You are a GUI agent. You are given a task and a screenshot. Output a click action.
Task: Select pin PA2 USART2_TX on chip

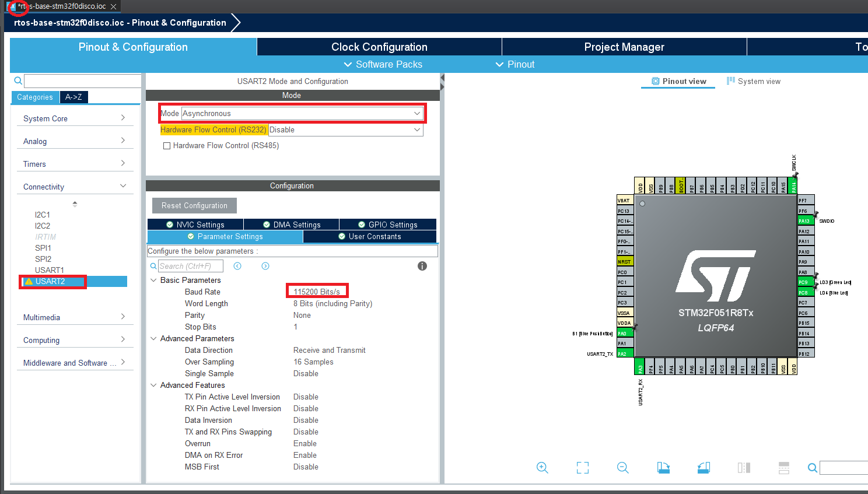(625, 354)
